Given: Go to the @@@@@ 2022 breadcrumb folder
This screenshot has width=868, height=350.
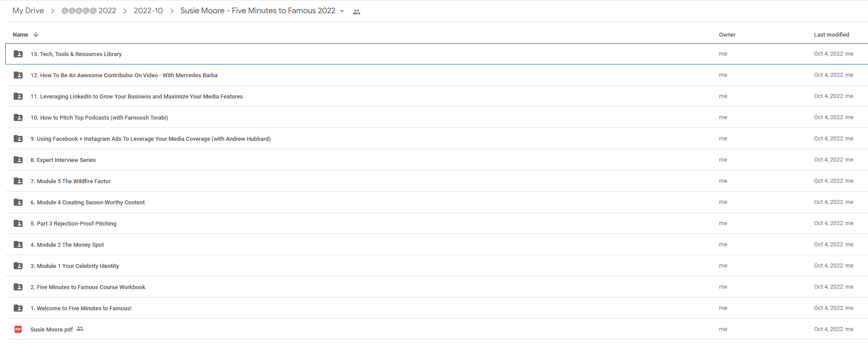Looking at the screenshot, I should pyautogui.click(x=89, y=11).
